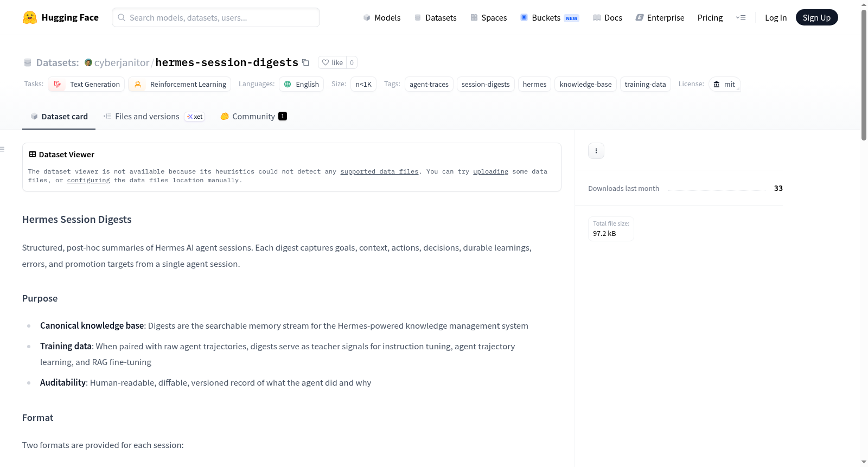The image size is (868, 467).
Task: Select the Reinforcement Learning task tag
Action: coord(180,84)
